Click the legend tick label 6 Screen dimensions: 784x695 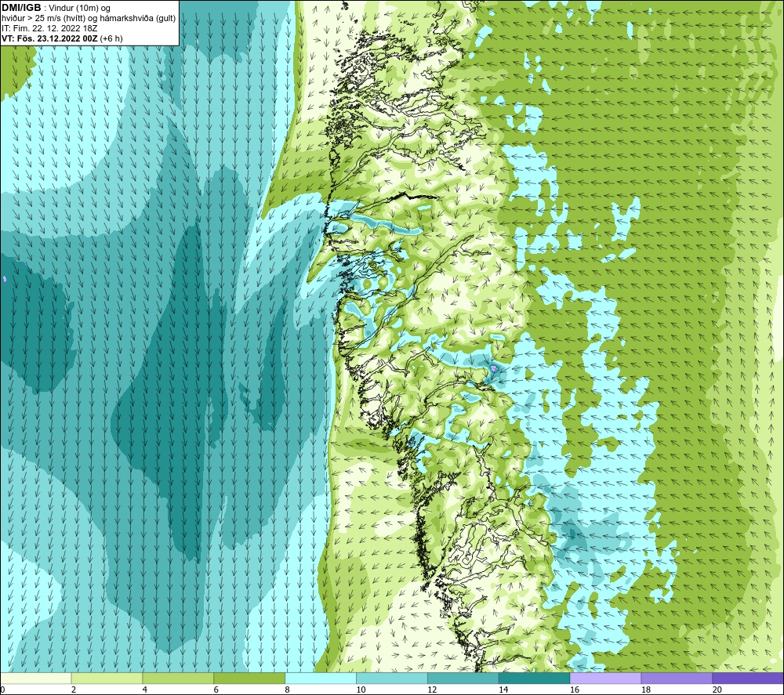point(216,690)
